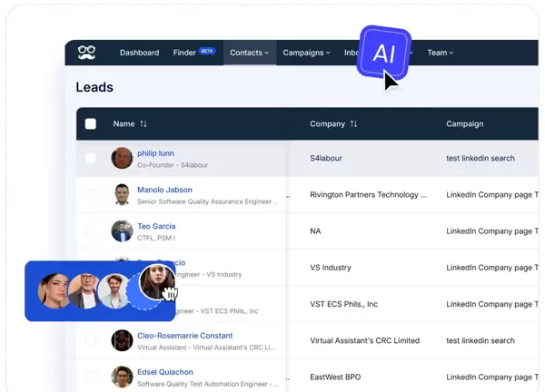Open the Campaigns dropdown menu
Viewport: 545px width, 392px height.
(304, 53)
